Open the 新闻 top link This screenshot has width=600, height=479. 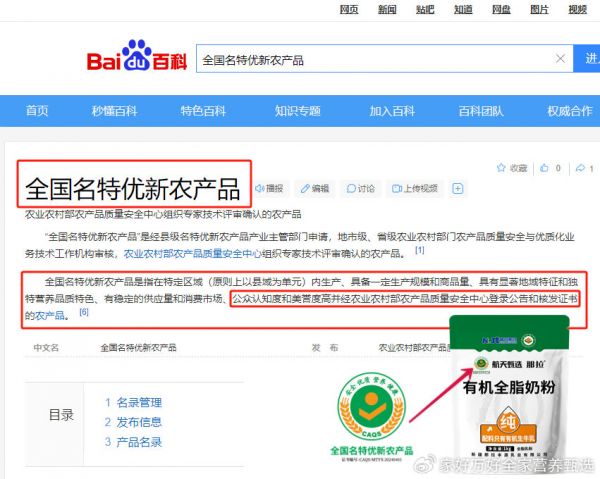(x=387, y=10)
